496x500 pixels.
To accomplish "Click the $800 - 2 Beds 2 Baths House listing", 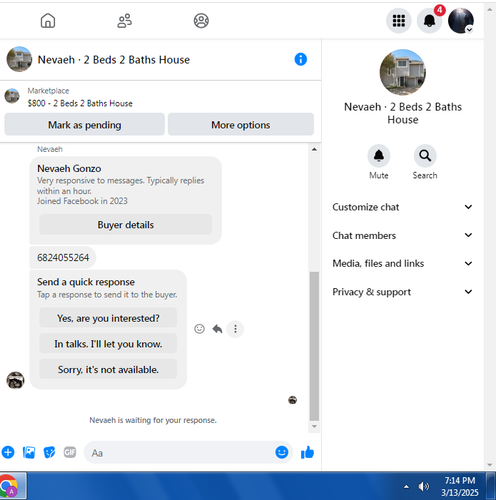I will (x=80, y=103).
